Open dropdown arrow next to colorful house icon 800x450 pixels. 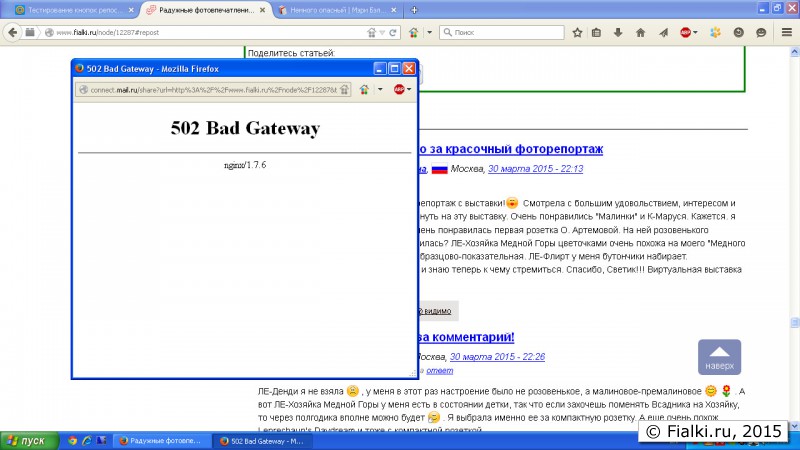430,32
